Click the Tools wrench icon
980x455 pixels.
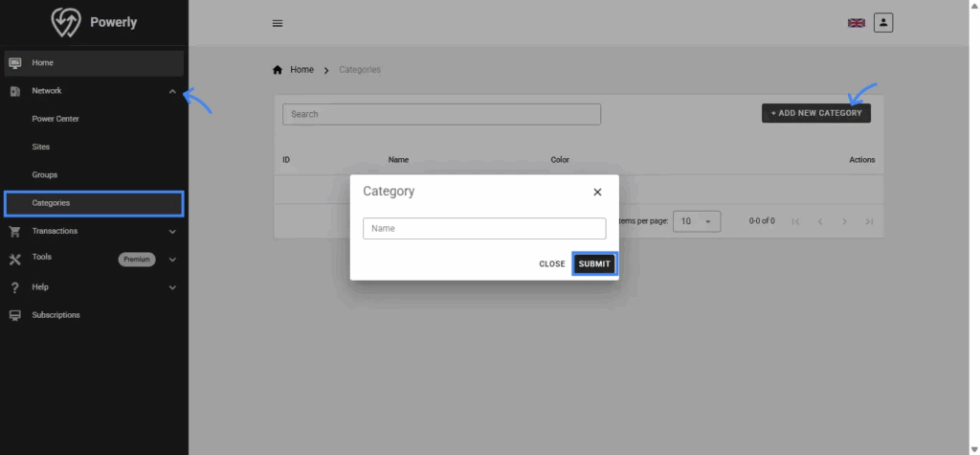(14, 259)
